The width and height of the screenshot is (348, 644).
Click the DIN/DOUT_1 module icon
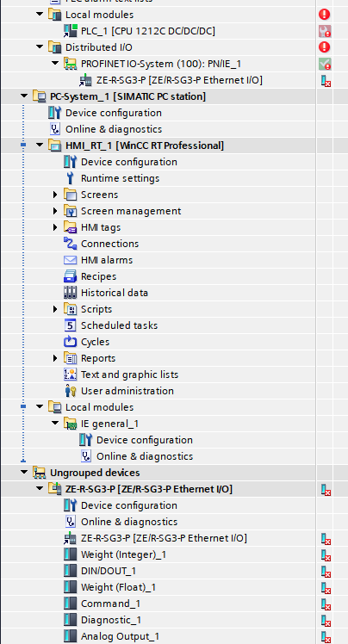pyautogui.click(x=71, y=571)
